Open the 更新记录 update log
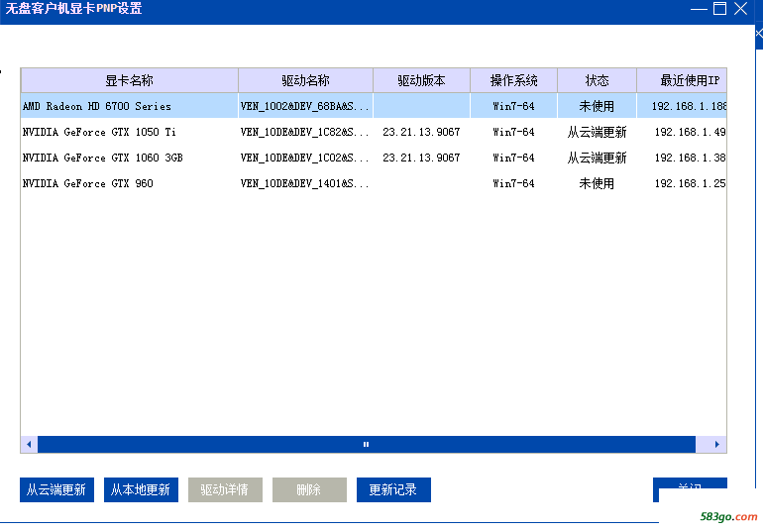Viewport: 763px width, 532px height. tap(393, 489)
